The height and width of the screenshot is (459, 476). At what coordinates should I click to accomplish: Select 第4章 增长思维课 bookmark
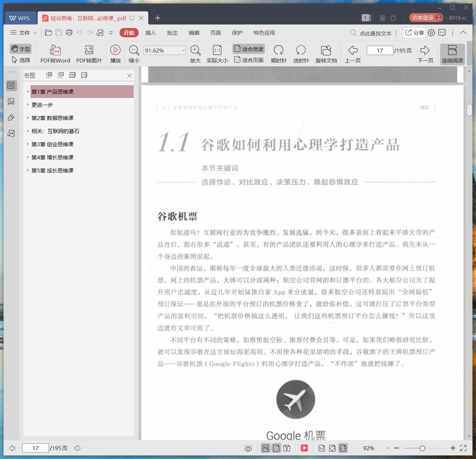tap(52, 157)
